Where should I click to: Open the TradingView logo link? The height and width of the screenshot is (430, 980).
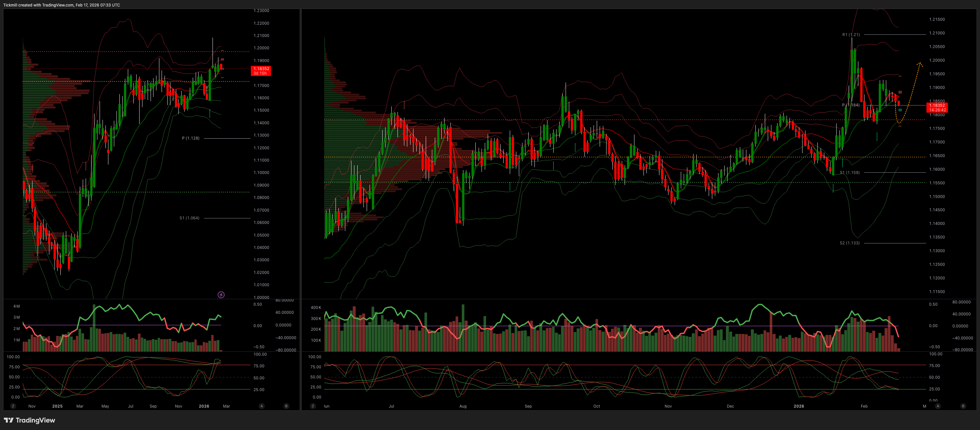pyautogui.click(x=30, y=420)
